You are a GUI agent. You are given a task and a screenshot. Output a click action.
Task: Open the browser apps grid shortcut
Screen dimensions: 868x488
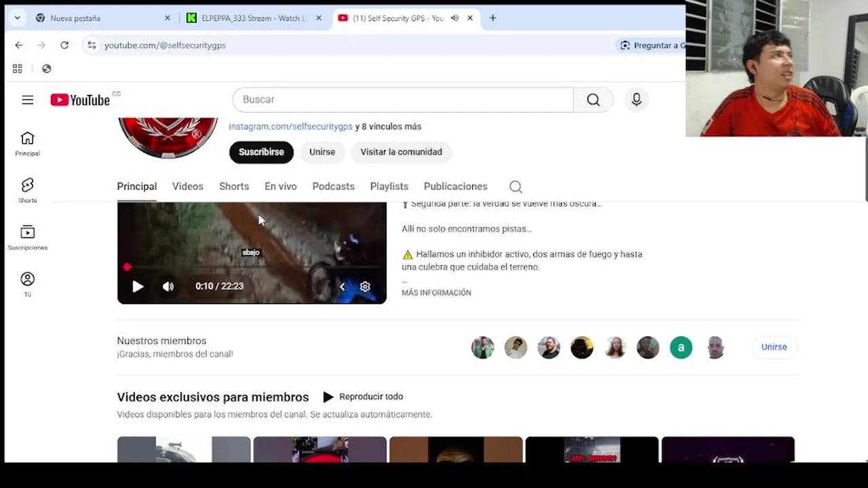18,68
